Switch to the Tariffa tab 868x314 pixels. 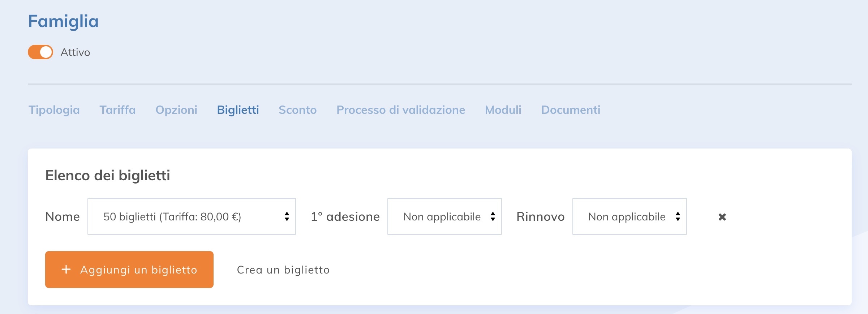[x=117, y=110]
